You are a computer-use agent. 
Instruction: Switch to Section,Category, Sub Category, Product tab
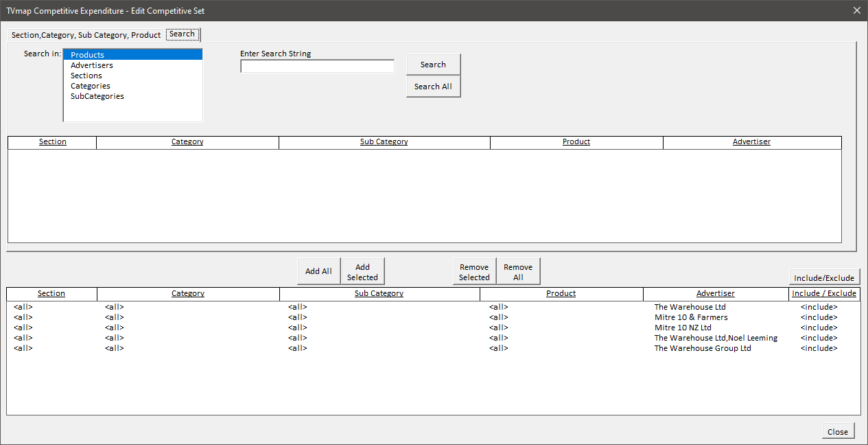[86, 34]
